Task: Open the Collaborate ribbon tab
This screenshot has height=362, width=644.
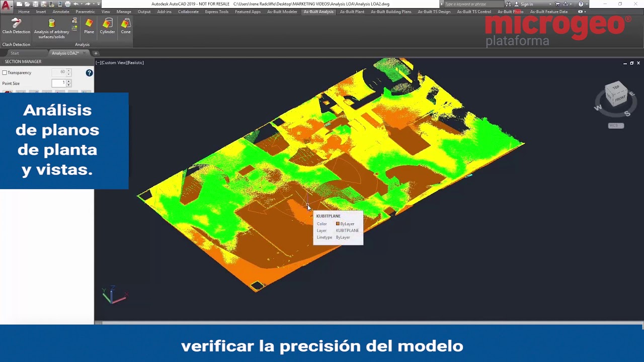Action: (188, 12)
